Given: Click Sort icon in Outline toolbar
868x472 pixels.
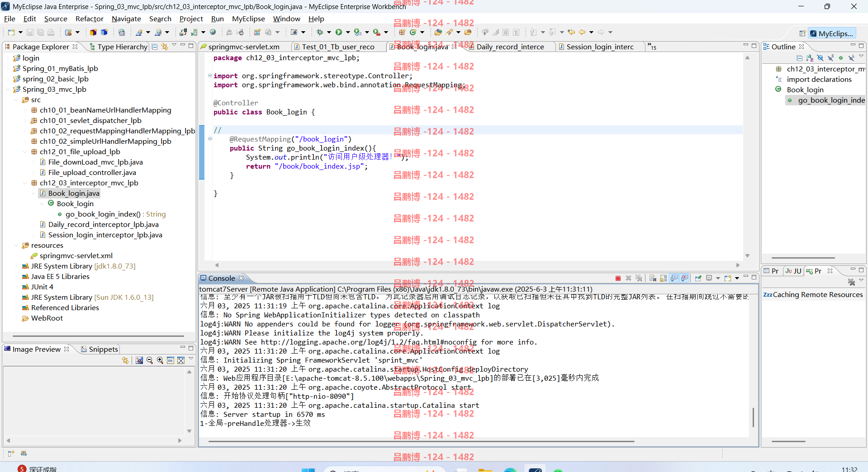Looking at the screenshot, I should pyautogui.click(x=810, y=58).
